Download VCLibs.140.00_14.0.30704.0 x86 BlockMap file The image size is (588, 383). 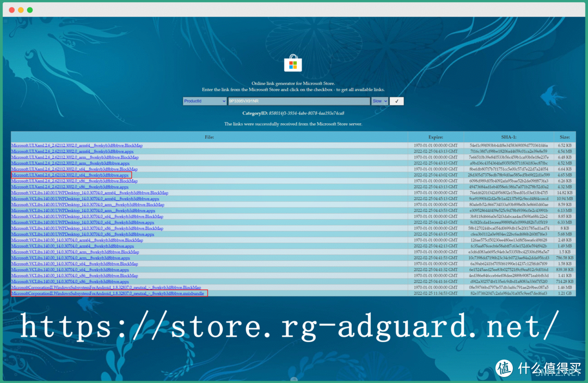click(75, 276)
